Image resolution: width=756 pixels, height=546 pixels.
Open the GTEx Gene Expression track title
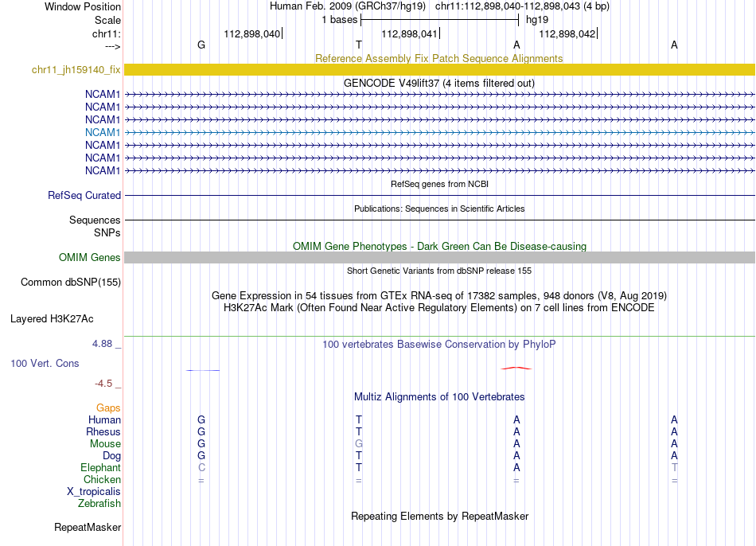438,295
